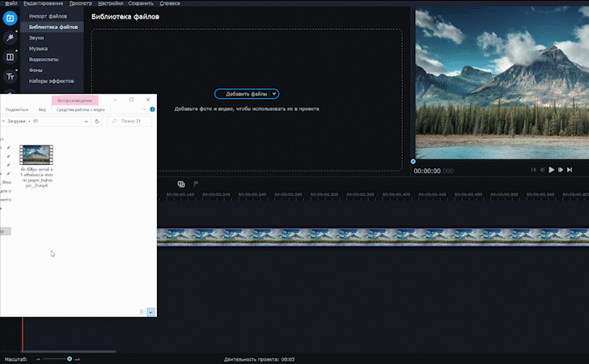Click the Масштаб zoom slider handle
This screenshot has height=364, width=589.
coord(70,358)
